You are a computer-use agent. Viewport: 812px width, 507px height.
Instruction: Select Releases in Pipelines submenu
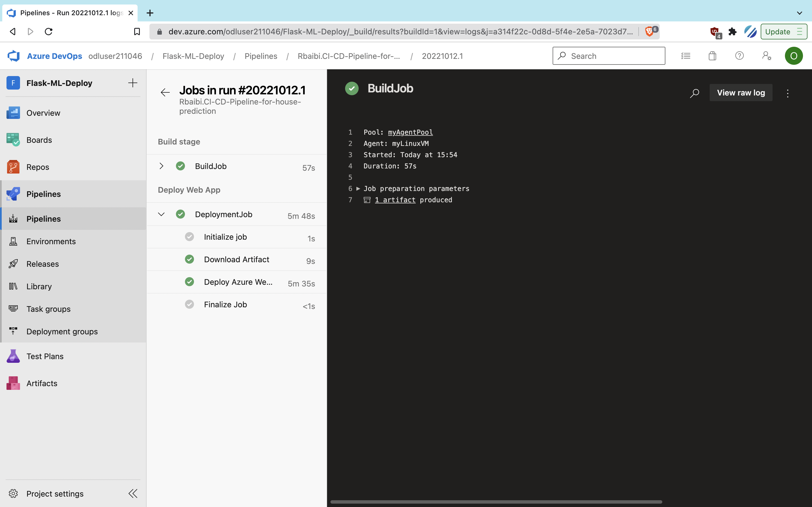coord(43,264)
